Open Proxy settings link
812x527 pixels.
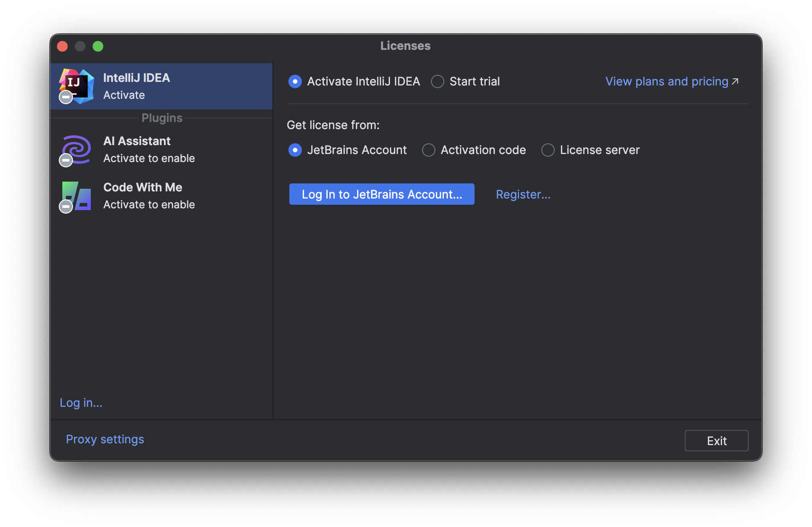pyautogui.click(x=105, y=439)
